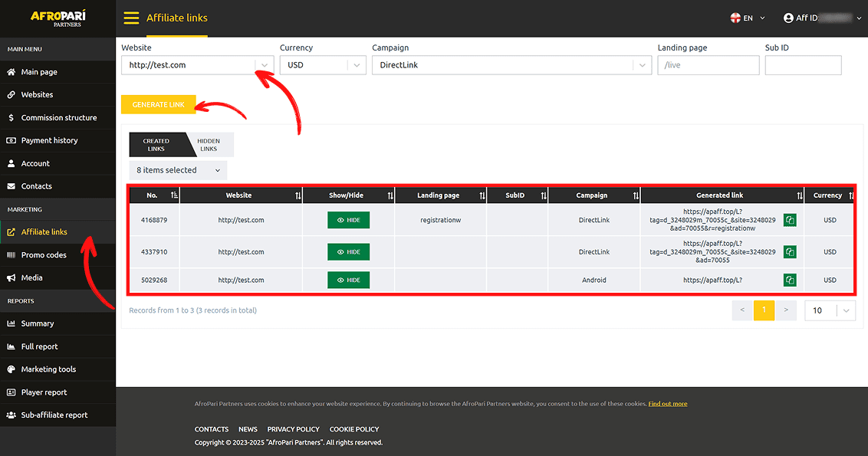Switch to Hidden Links tab

click(209, 145)
